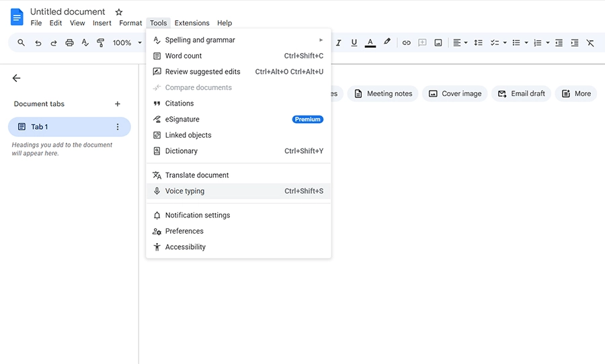Select Linked objects
The width and height of the screenshot is (605, 364).
239,135
